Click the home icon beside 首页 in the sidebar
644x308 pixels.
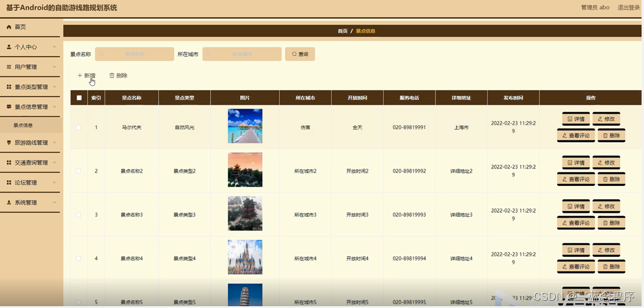click(x=9, y=27)
